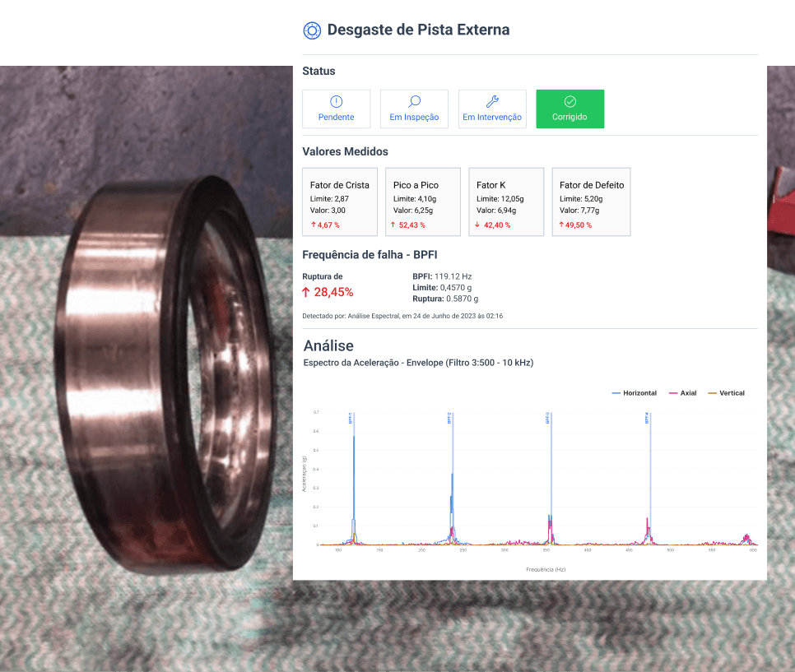This screenshot has height=672, width=795.
Task: Click the green checkmark icon in Corrigido
Action: tap(570, 102)
